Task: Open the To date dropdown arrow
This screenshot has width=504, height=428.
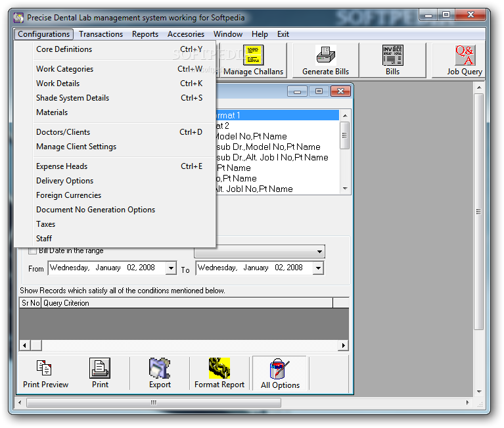Action: pyautogui.click(x=318, y=268)
